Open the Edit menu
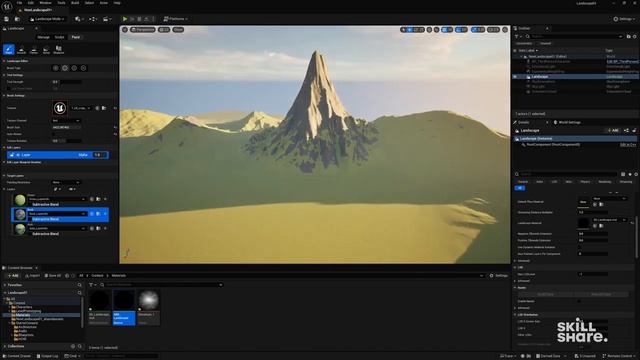This screenshot has height=360, width=640. tap(31, 3)
